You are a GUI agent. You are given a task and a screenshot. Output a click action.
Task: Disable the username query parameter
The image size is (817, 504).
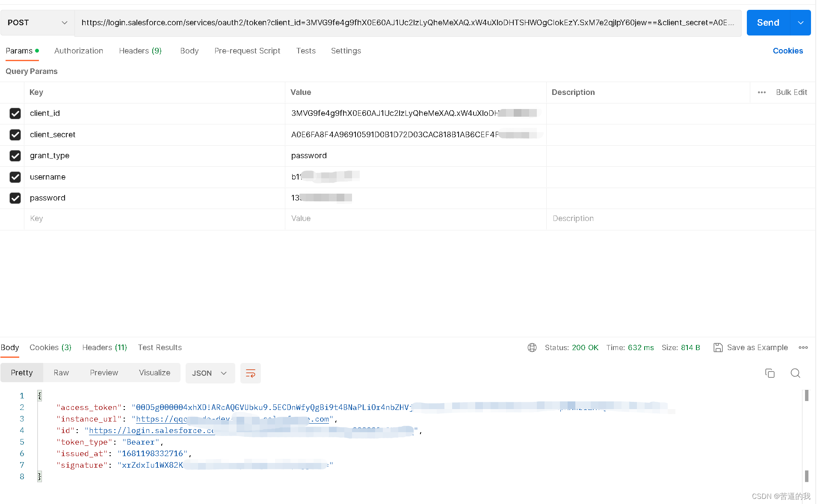click(x=15, y=177)
